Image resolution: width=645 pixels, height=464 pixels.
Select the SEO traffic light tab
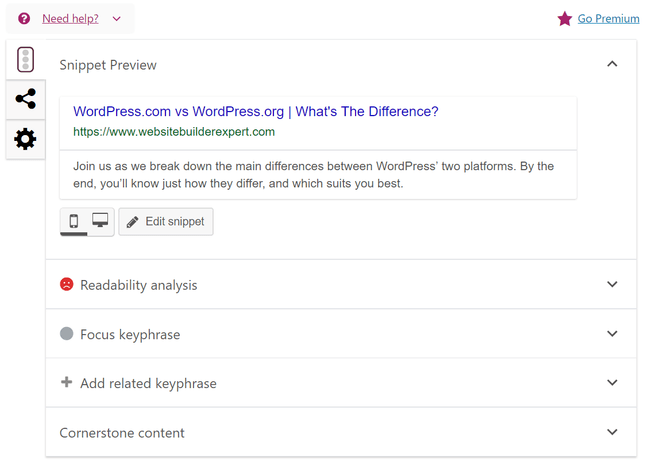(26, 60)
